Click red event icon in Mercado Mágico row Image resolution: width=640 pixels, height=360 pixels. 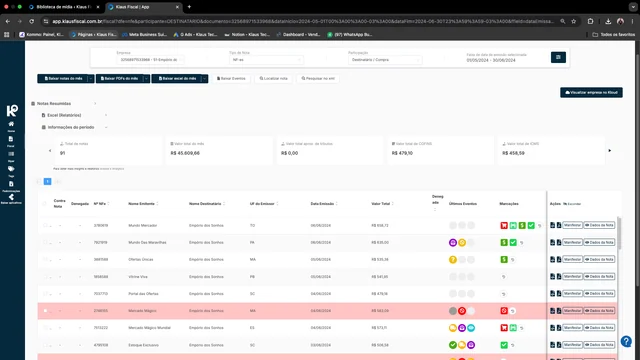[x=462, y=311]
